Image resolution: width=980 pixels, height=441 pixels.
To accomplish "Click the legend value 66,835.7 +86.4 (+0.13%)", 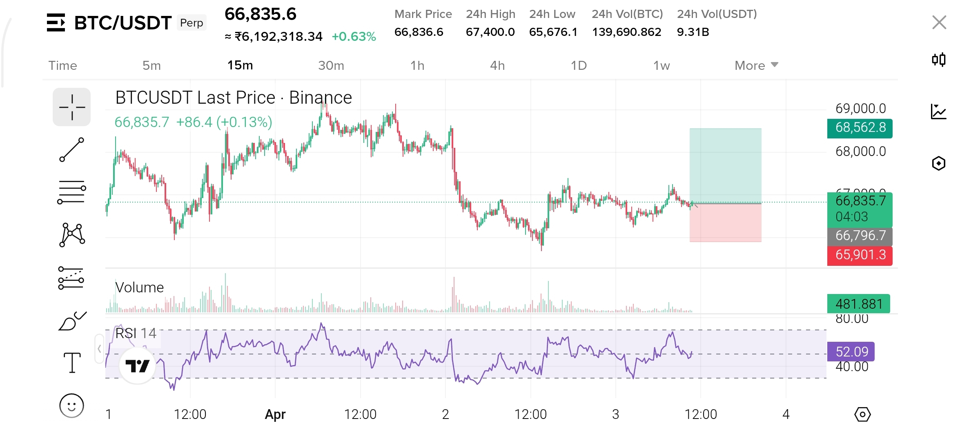I will click(x=194, y=122).
